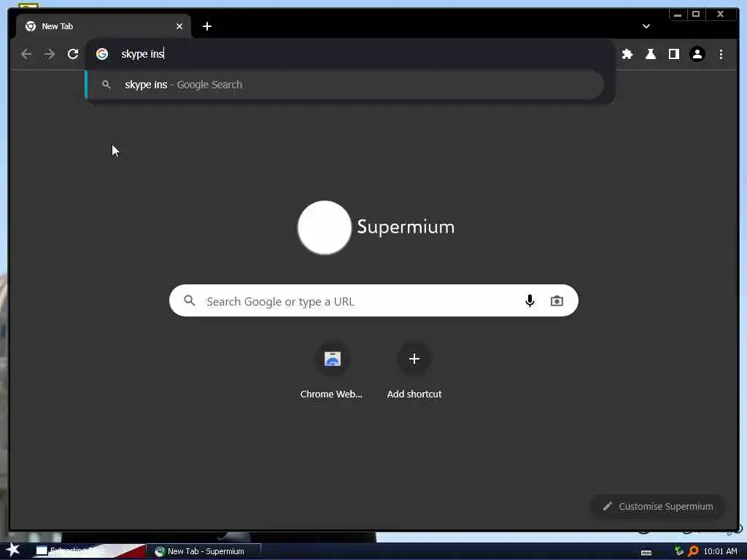Image resolution: width=747 pixels, height=560 pixels.
Task: Open the Extensions puzzle icon
Action: click(x=627, y=54)
